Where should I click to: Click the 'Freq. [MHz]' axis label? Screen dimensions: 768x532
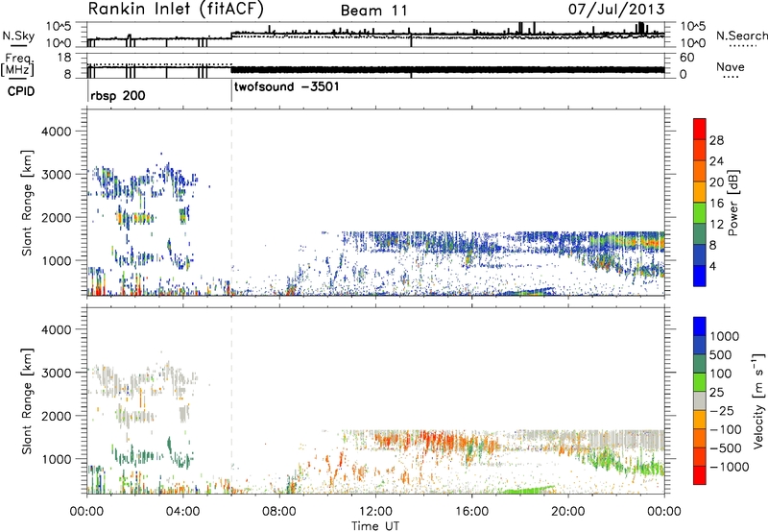click(x=18, y=65)
